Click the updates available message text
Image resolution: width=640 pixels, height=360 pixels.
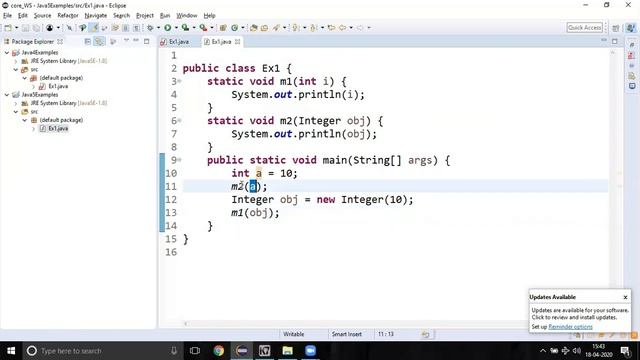[580, 313]
